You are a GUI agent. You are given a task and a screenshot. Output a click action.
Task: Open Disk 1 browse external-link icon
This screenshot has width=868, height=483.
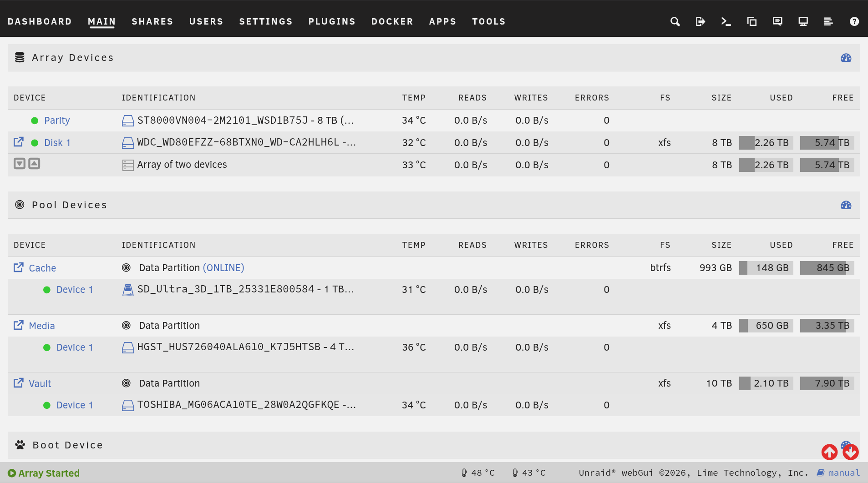(18, 142)
